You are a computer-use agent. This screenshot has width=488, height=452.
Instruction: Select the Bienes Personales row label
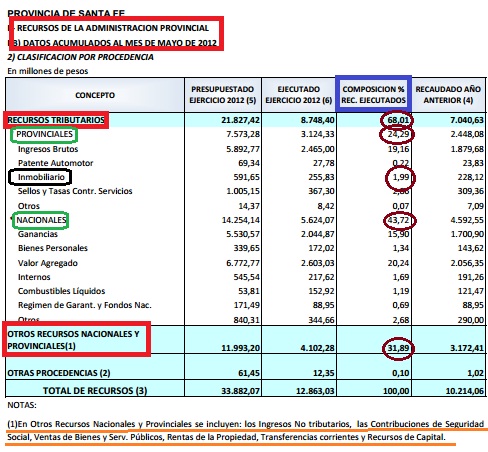[53, 248]
